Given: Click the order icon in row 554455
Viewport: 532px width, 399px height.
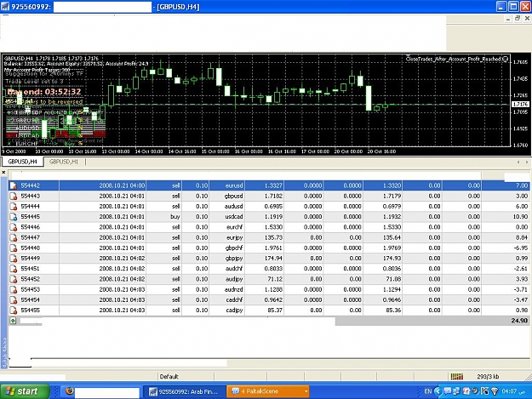Looking at the screenshot, I should [14, 311].
